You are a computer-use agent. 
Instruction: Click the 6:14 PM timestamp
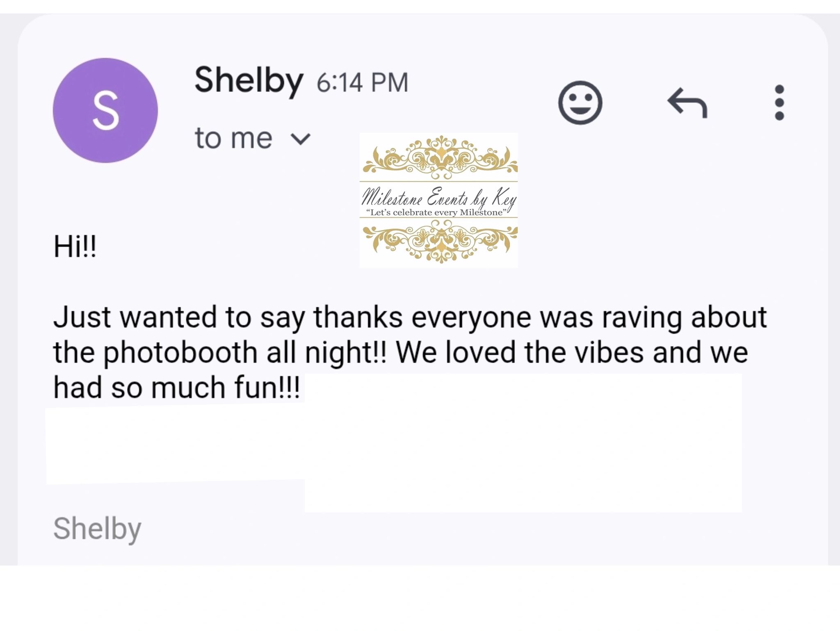coord(362,82)
